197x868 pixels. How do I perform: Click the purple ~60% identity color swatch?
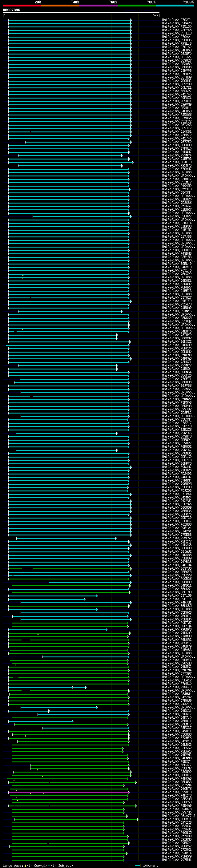pyautogui.click(x=98, y=6)
